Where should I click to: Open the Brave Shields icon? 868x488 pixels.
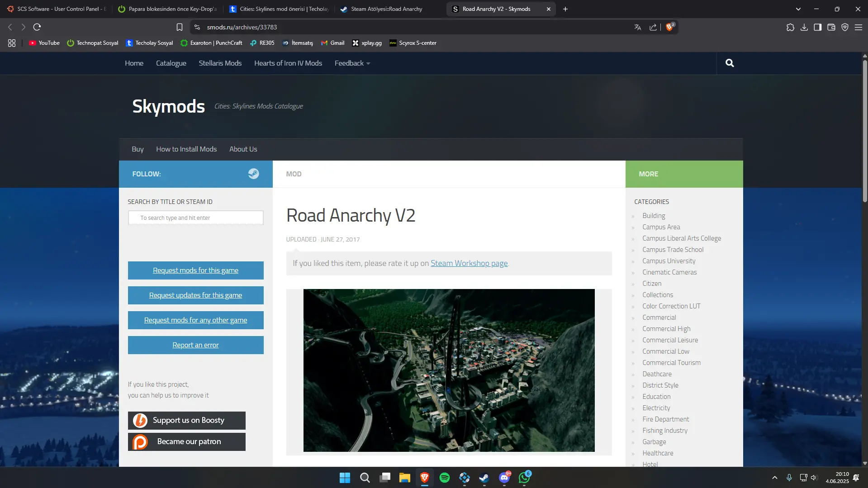(670, 27)
